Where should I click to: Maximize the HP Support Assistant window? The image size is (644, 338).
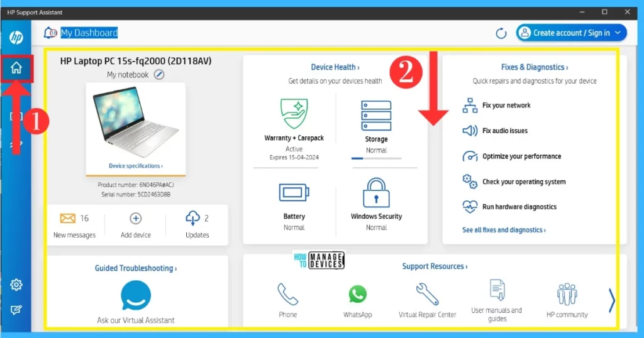coord(604,13)
